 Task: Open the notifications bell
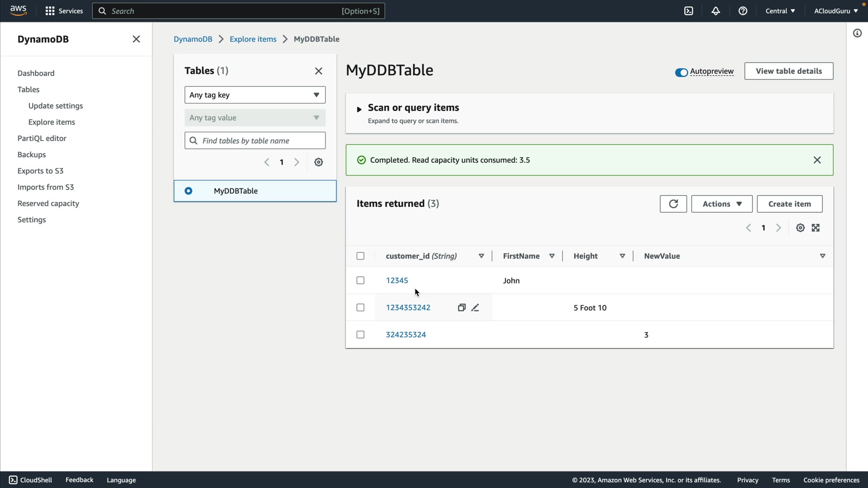click(716, 11)
